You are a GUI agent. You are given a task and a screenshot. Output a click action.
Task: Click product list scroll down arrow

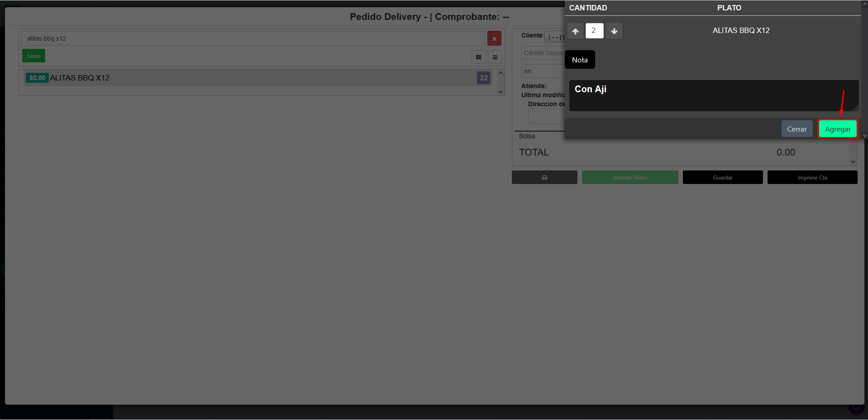coord(501,92)
